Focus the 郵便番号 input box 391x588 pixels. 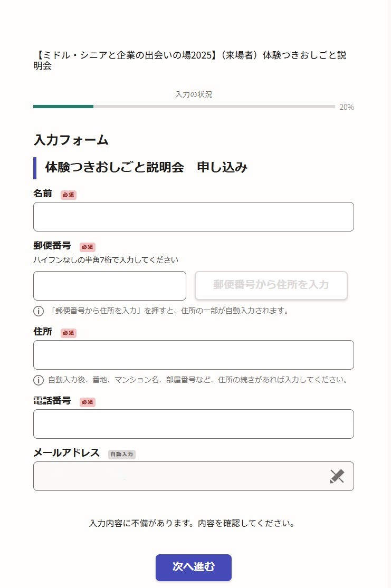tap(110, 286)
